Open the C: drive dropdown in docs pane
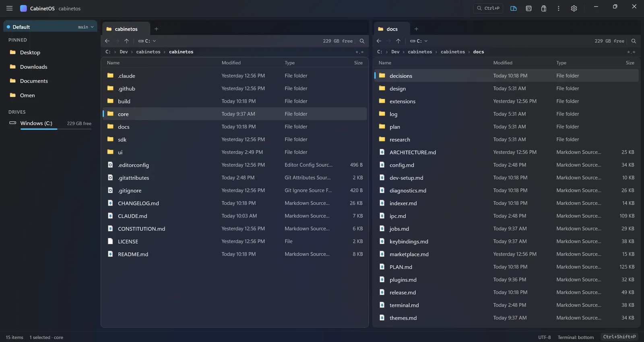644x342 pixels. point(419,41)
